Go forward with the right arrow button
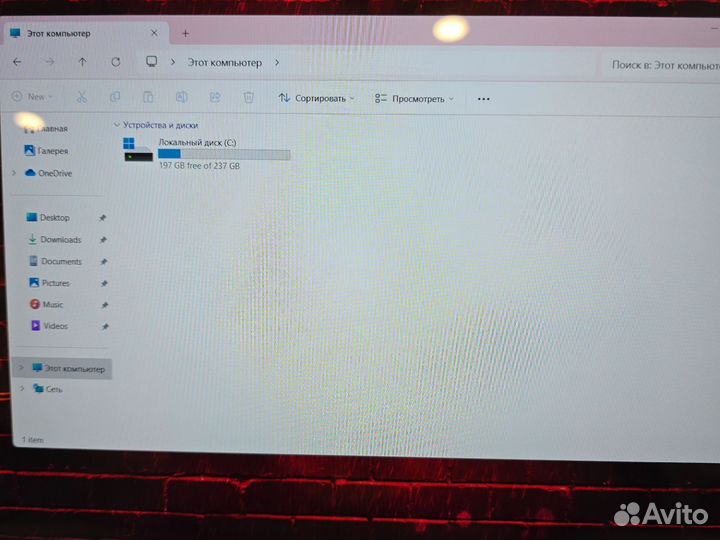This screenshot has height=540, width=720. (50, 62)
